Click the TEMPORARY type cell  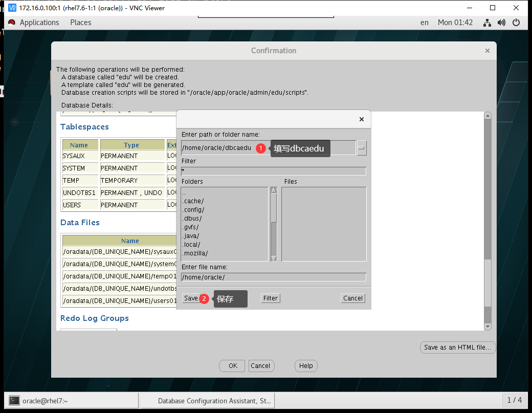[132, 180]
